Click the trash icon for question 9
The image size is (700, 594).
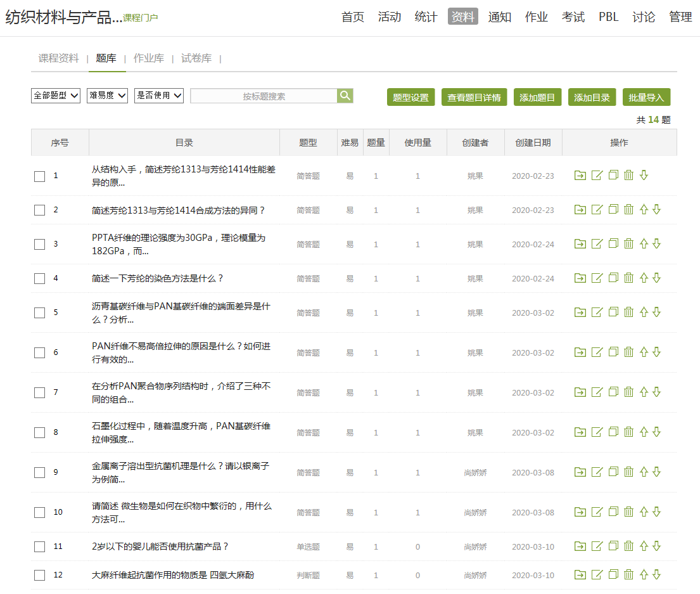tap(628, 472)
